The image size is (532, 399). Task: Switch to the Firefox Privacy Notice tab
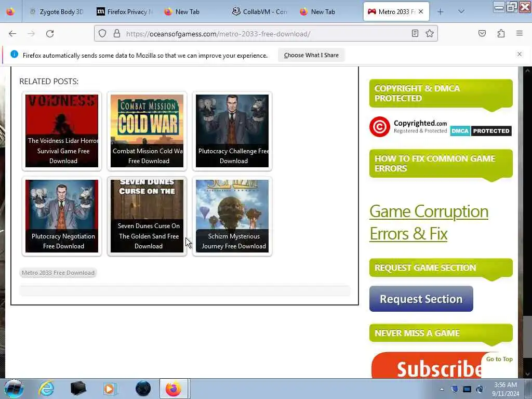tap(125, 12)
